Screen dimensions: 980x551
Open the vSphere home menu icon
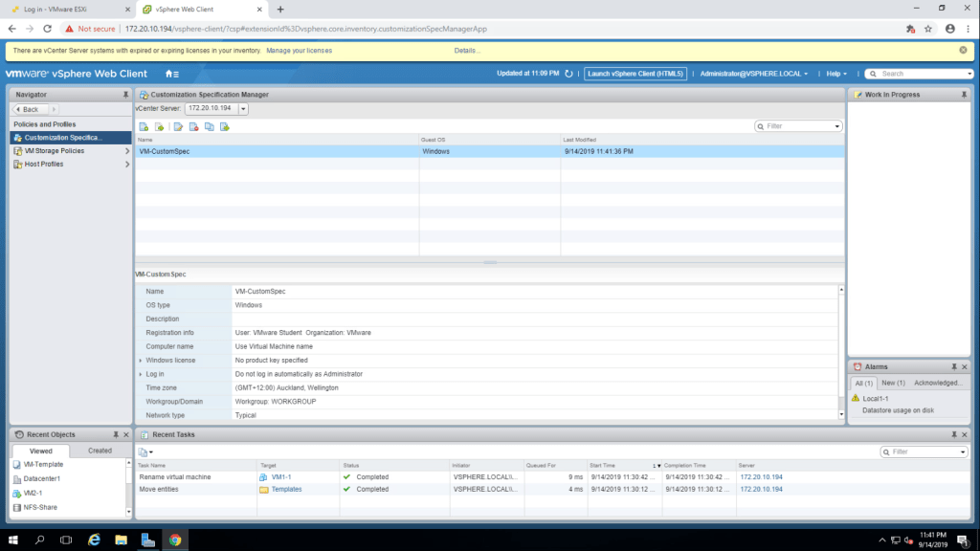click(x=171, y=74)
